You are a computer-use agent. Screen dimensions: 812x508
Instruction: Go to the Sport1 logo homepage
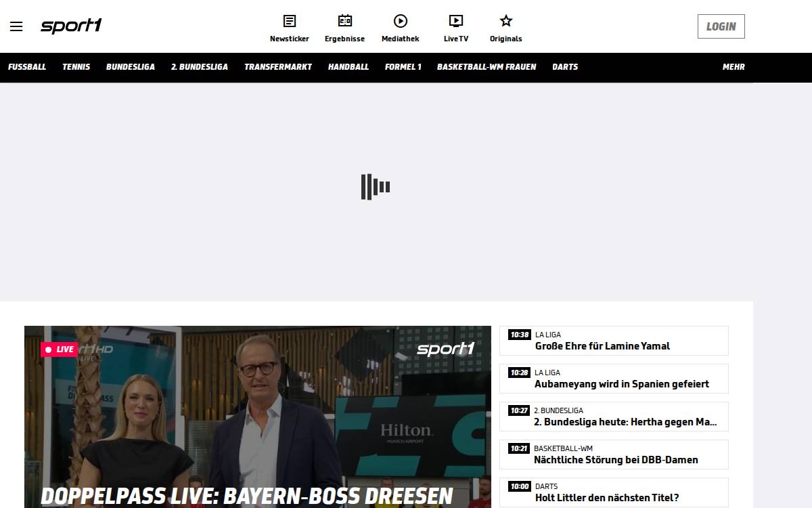coord(71,26)
